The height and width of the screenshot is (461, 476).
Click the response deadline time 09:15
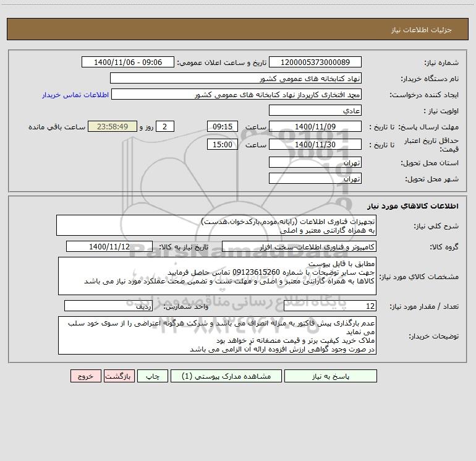(222, 126)
